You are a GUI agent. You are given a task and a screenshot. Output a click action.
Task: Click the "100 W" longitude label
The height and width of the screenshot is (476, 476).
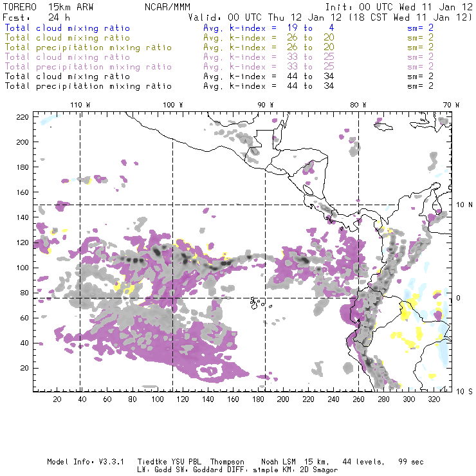pyautogui.click(x=173, y=105)
